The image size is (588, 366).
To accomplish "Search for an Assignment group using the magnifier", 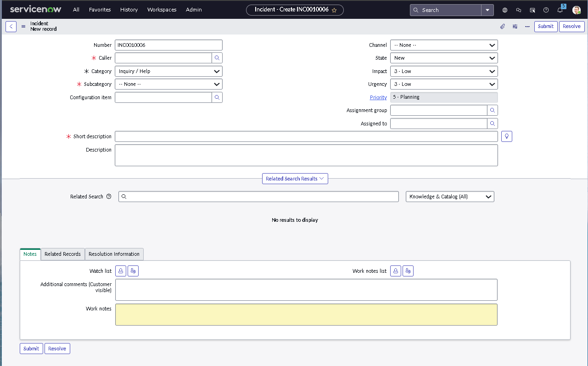I will point(492,110).
